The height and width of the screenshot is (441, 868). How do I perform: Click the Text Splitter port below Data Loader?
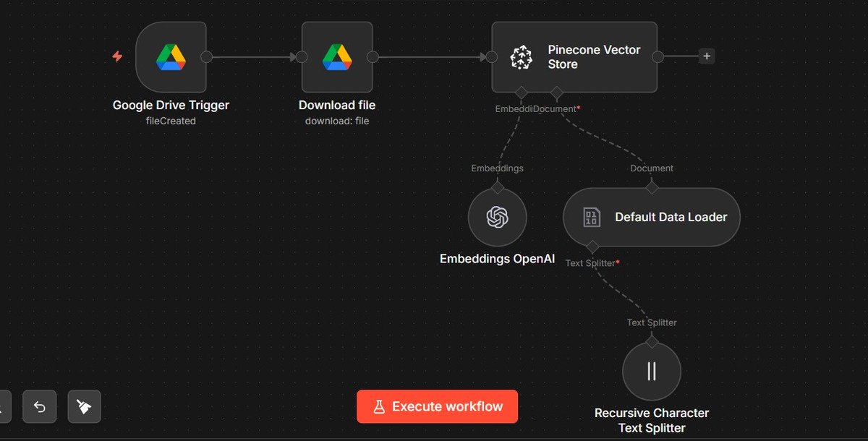[592, 247]
